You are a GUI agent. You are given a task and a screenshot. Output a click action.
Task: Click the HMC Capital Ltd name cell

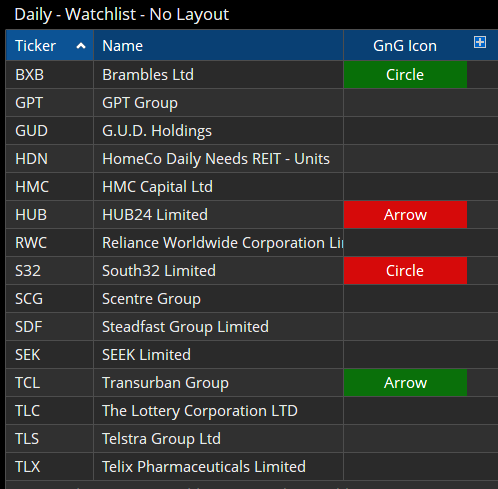coord(218,187)
